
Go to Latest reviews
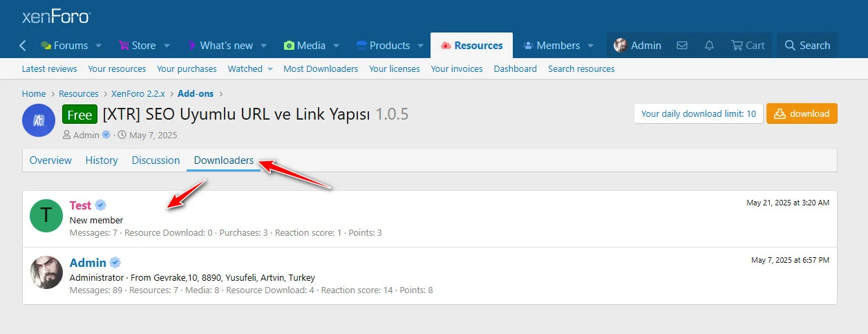click(50, 68)
